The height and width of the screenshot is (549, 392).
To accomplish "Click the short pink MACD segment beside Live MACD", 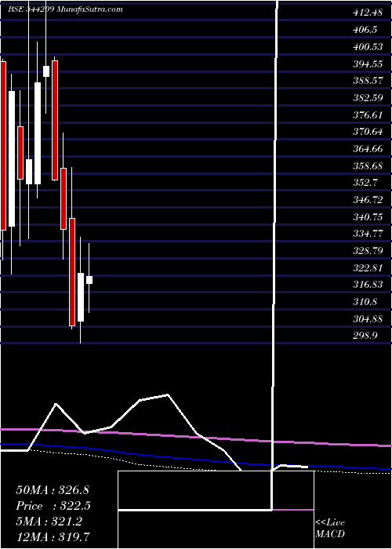I will [x=293, y=510].
